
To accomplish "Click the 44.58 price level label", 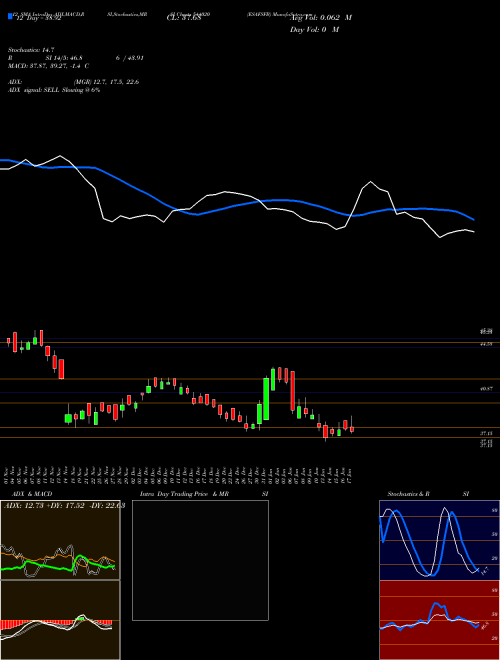I will tap(486, 344).
